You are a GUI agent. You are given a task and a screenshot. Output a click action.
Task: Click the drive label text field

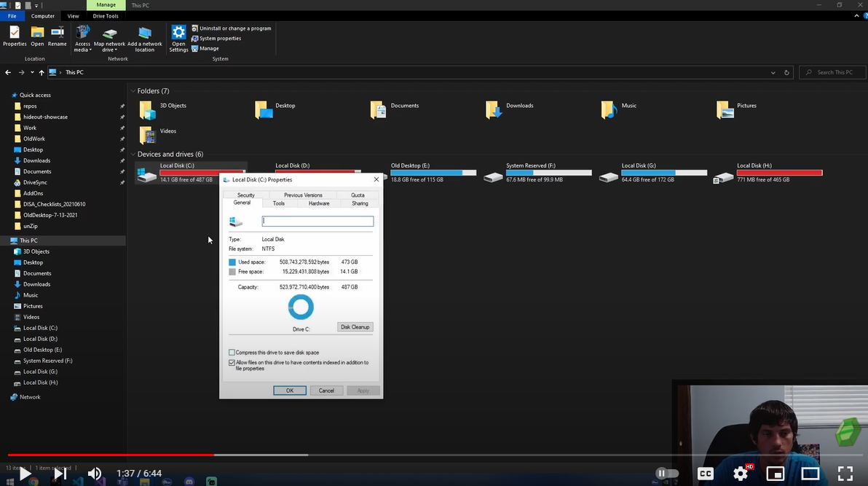click(317, 221)
